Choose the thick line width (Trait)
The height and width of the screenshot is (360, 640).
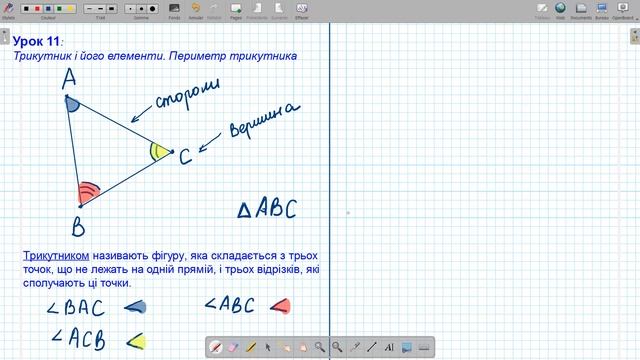(111, 9)
